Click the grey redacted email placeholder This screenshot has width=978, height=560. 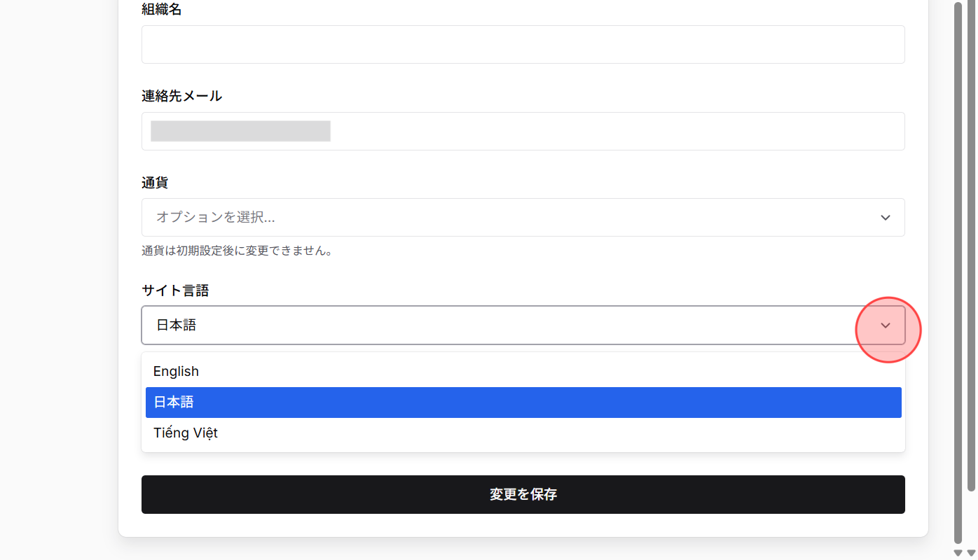pyautogui.click(x=240, y=131)
